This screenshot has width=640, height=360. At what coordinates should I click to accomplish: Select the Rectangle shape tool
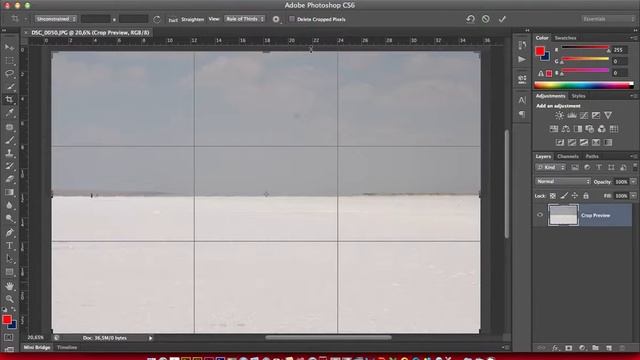coord(9,272)
